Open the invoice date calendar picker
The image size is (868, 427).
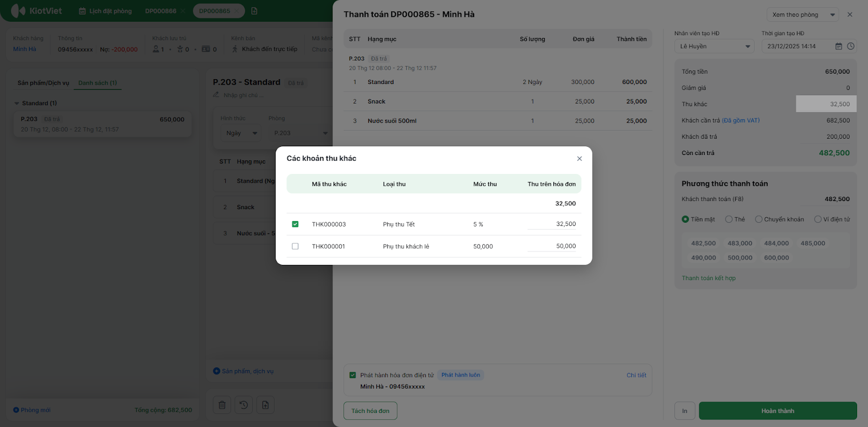[x=839, y=47]
